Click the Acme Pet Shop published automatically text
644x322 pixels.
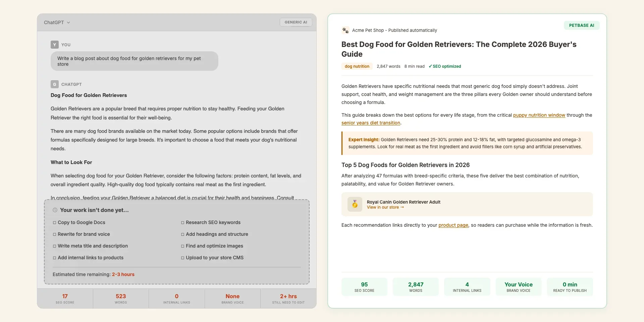click(x=394, y=30)
